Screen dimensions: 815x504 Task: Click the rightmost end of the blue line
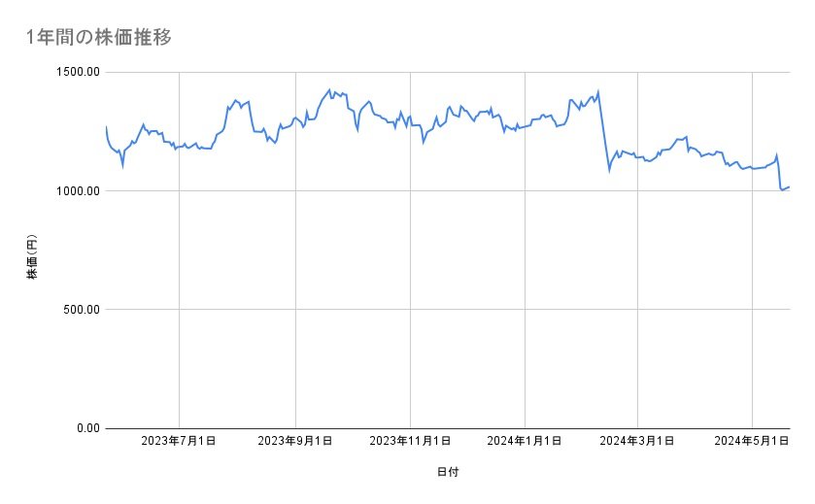pos(789,186)
